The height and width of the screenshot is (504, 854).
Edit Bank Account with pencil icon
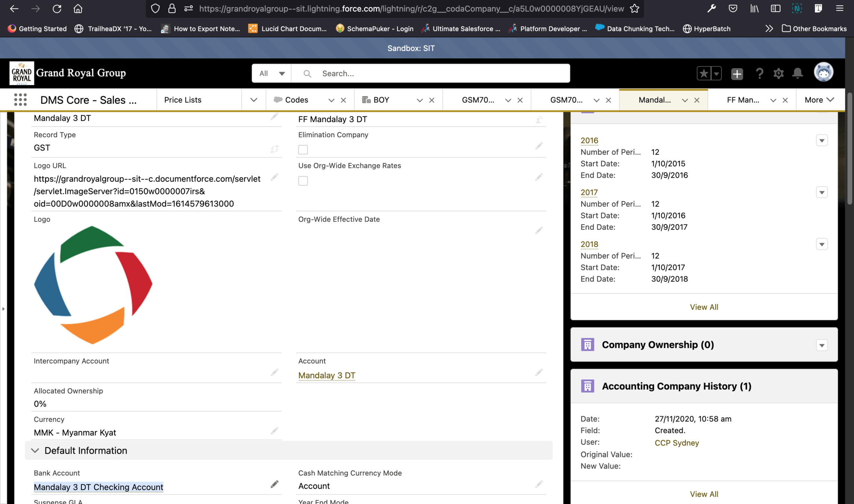click(274, 485)
